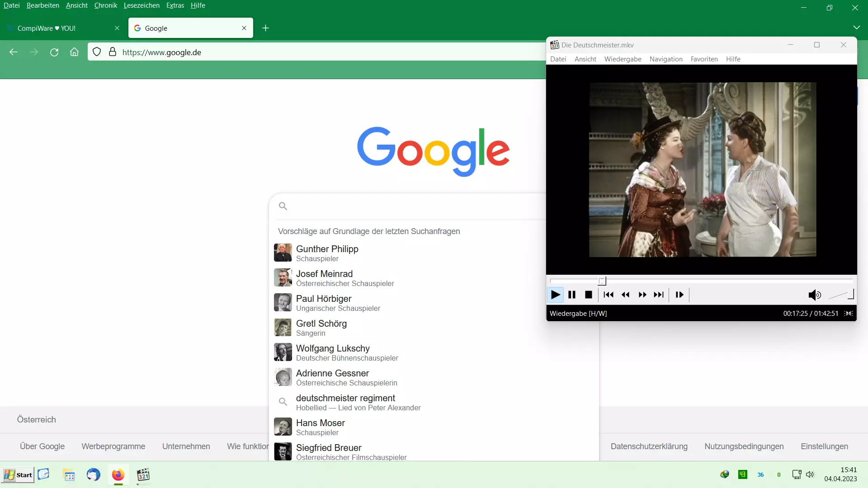
Task: Go forward in Firefox
Action: click(x=34, y=52)
